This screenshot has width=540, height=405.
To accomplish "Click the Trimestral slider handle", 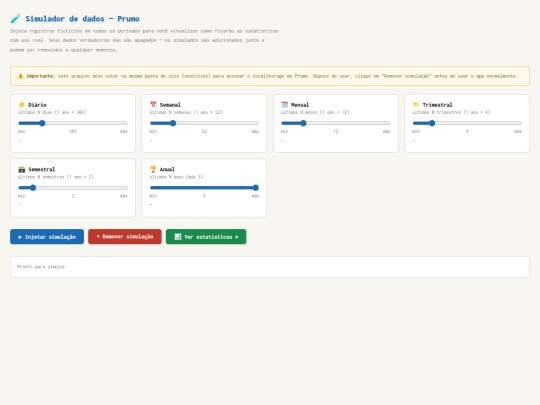I will [x=432, y=123].
